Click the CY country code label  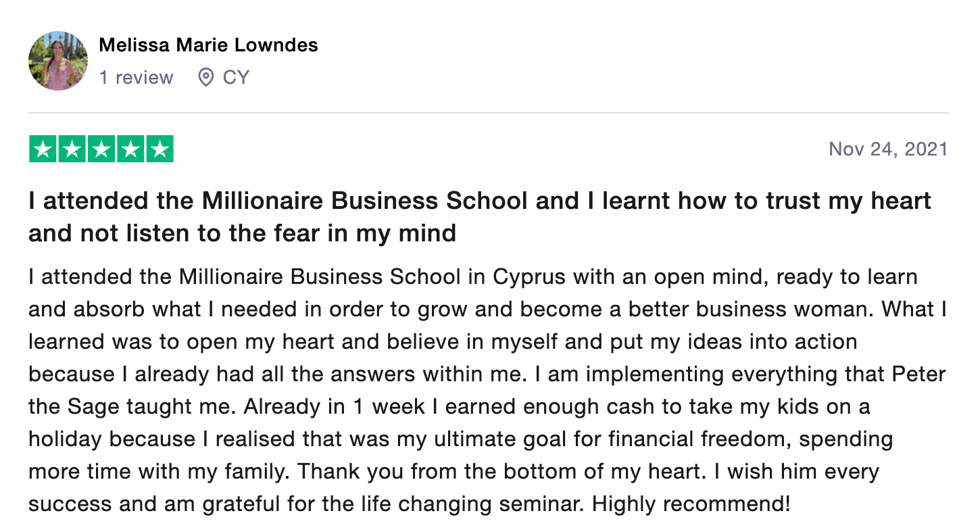tap(236, 78)
